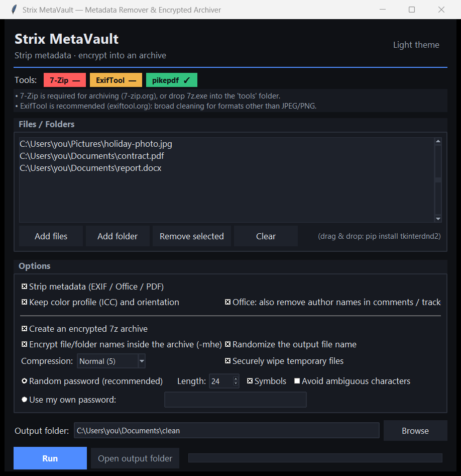Toggle Securely wipe temporary files

227,361
